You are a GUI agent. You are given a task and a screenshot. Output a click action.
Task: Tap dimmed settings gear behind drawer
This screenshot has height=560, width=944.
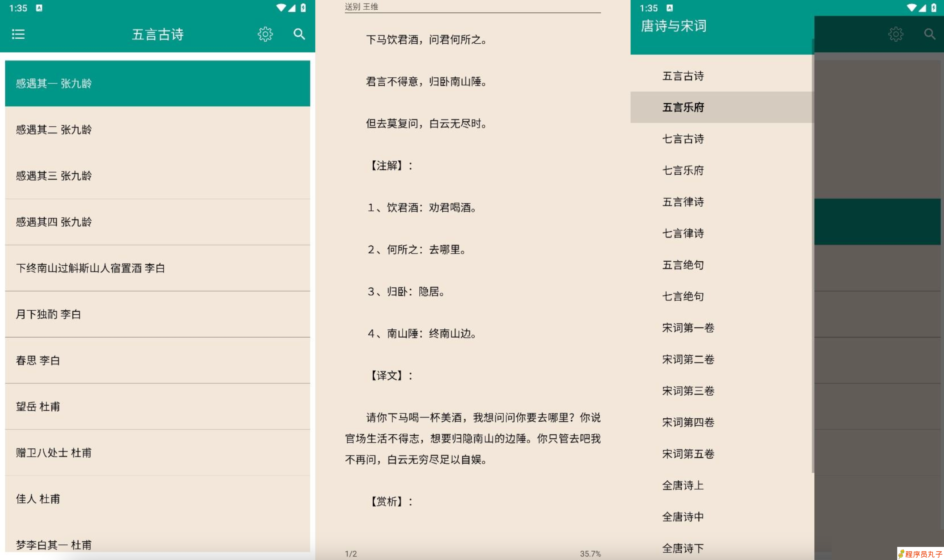[896, 34]
